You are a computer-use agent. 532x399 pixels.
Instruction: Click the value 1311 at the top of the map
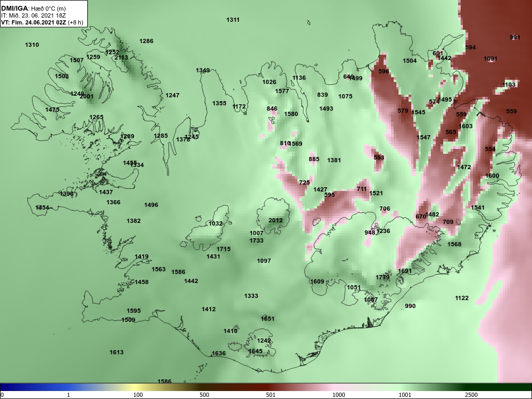point(233,20)
